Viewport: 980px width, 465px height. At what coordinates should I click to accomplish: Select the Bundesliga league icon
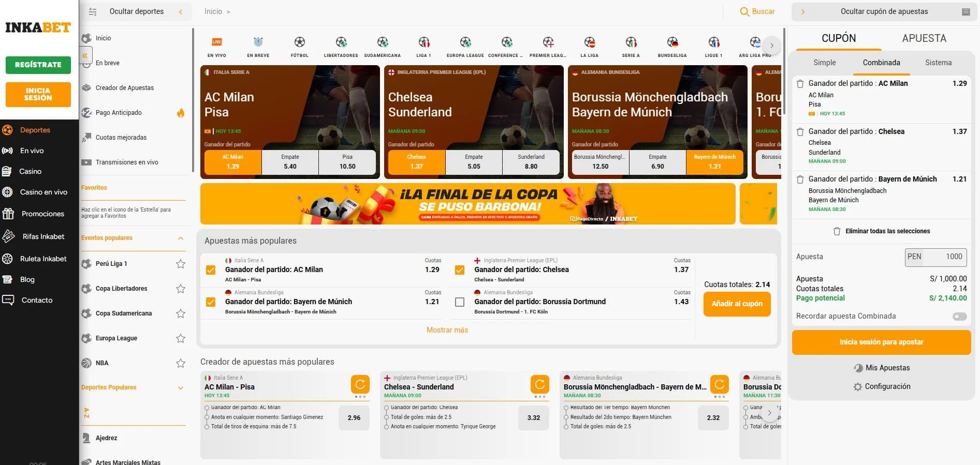point(672,42)
